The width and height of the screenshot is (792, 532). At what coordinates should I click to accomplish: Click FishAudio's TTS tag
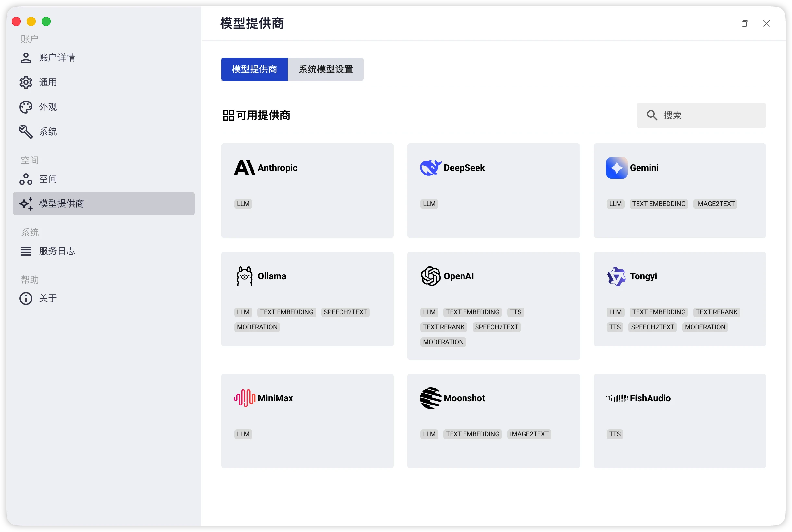pos(614,434)
